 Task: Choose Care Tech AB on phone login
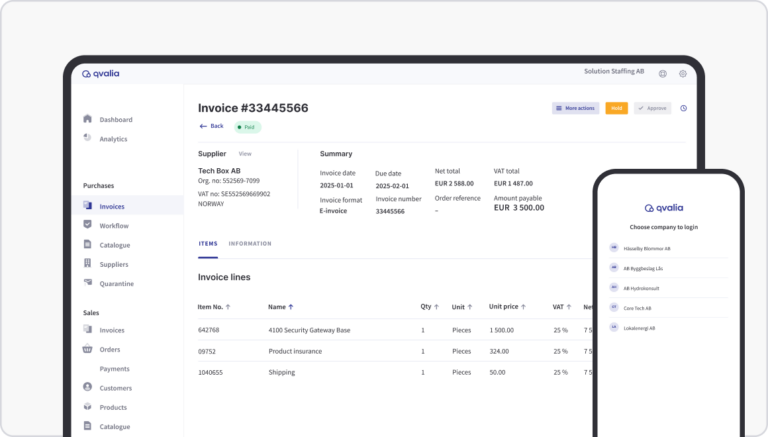tap(637, 308)
